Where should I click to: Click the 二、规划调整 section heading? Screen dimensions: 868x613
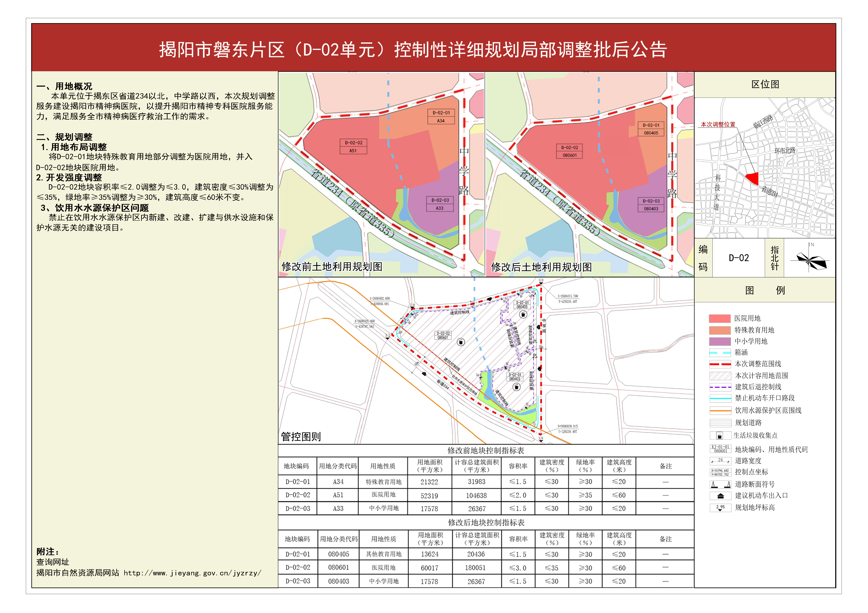point(64,137)
